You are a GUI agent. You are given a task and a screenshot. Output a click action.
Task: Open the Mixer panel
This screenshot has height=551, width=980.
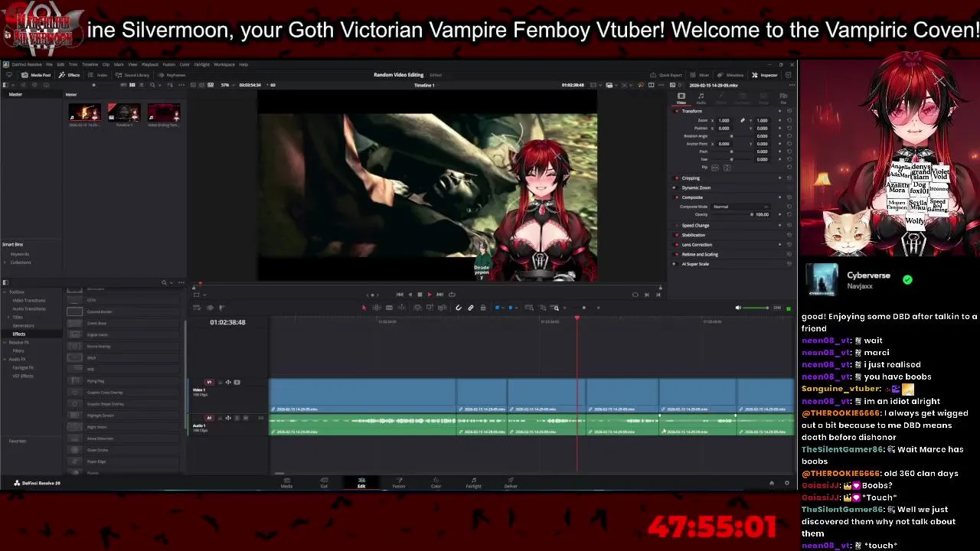pos(701,75)
